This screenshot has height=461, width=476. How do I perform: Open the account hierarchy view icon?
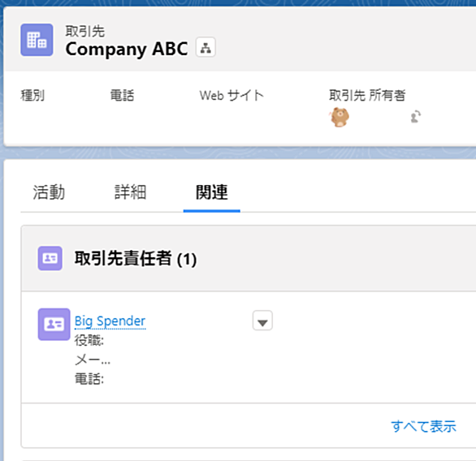tap(206, 47)
